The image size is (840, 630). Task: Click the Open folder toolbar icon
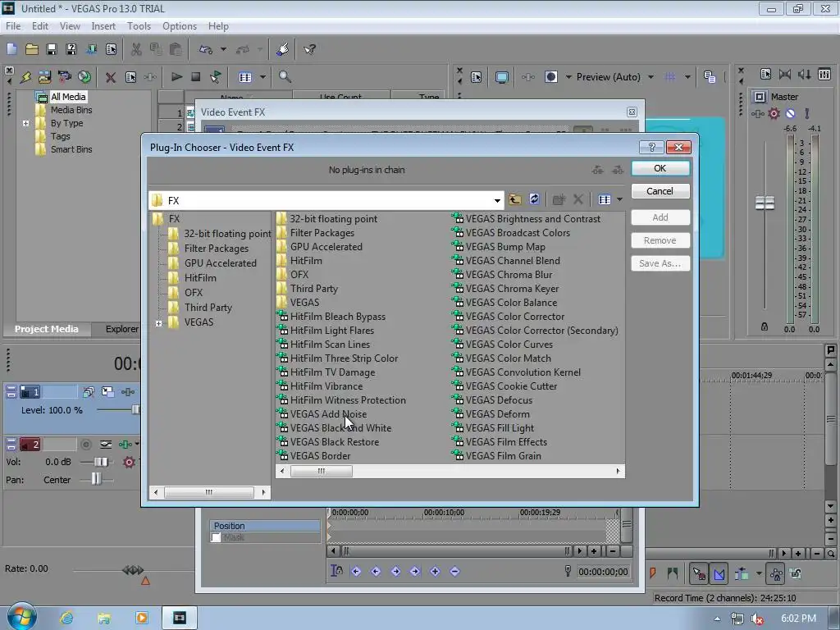click(x=32, y=49)
